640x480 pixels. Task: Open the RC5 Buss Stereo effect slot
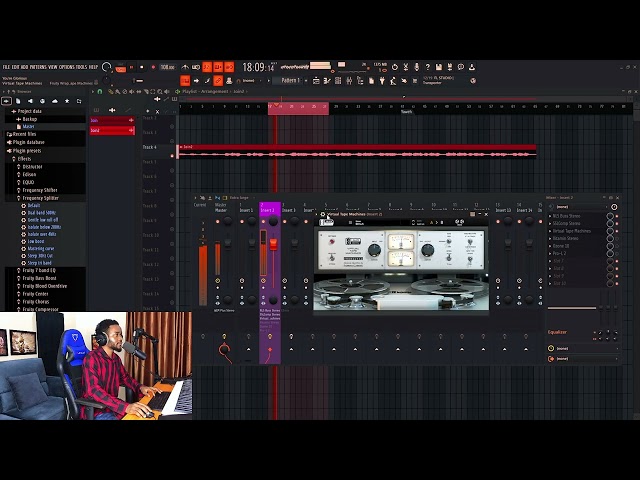(567, 216)
